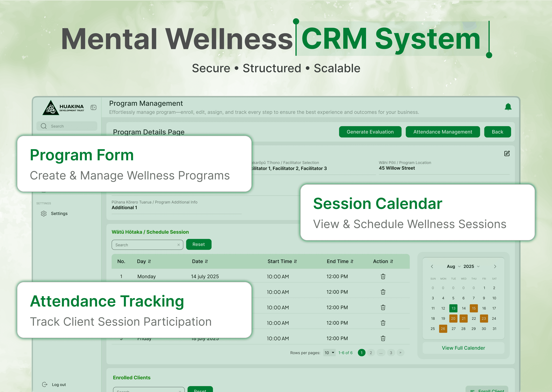Select highlighted date 13 on the calendar
Viewport: 552px width, 392px height.
pyautogui.click(x=453, y=308)
